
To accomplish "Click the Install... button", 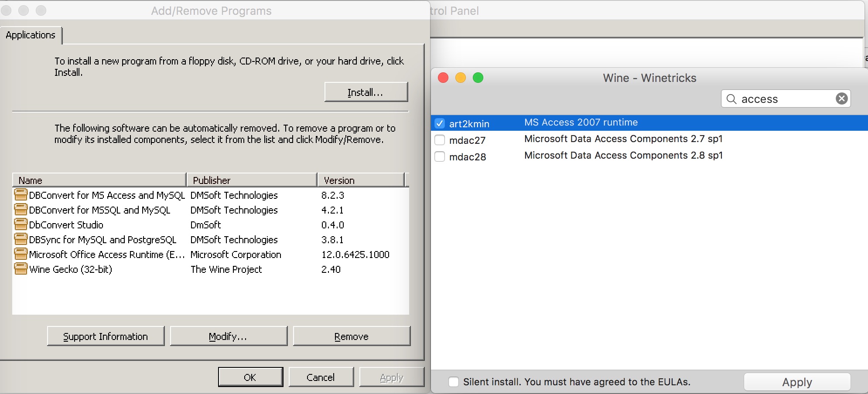I will [x=366, y=92].
